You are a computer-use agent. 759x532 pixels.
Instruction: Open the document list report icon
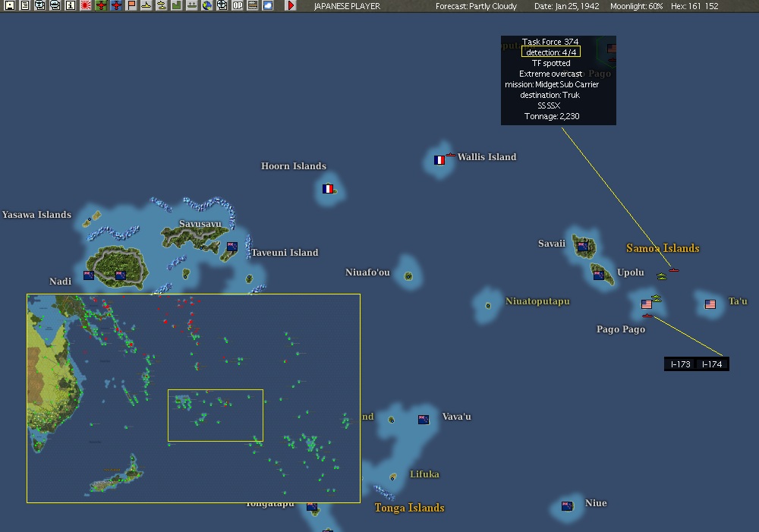pos(25,5)
